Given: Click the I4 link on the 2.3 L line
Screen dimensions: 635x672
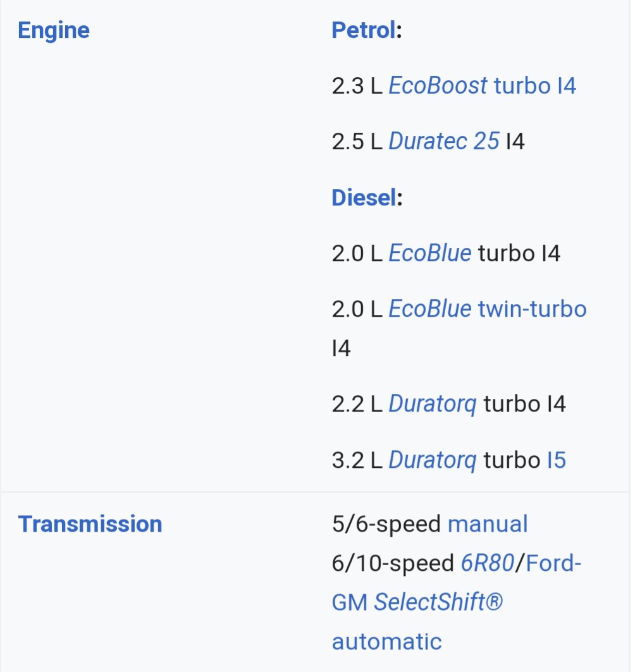Looking at the screenshot, I should pos(567,86).
